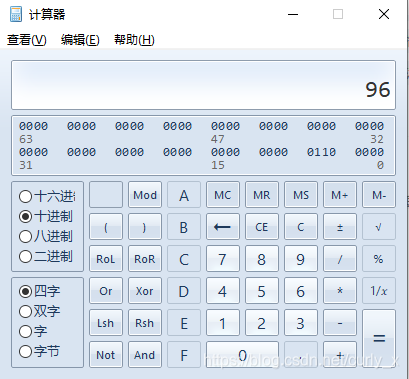The image size is (409, 379).
Task: Click the MC memory clear button
Action: 223,195
